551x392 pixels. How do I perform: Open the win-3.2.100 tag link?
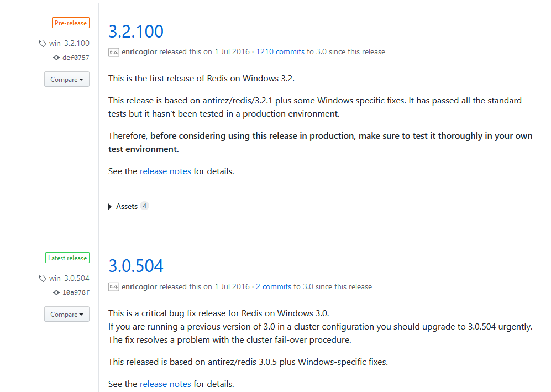pyautogui.click(x=69, y=43)
